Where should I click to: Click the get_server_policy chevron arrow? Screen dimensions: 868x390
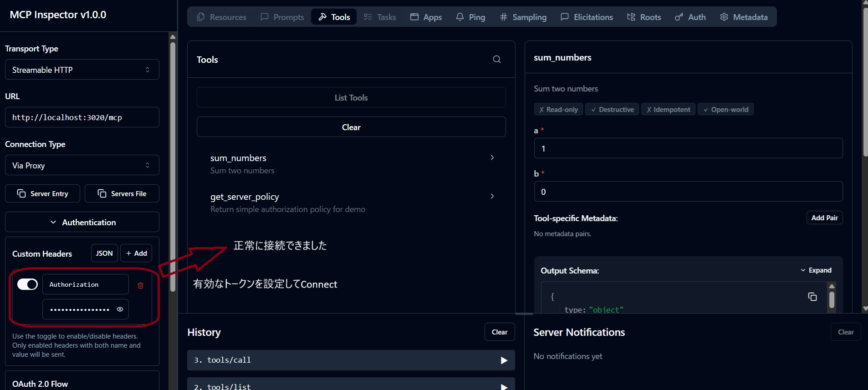click(x=492, y=196)
